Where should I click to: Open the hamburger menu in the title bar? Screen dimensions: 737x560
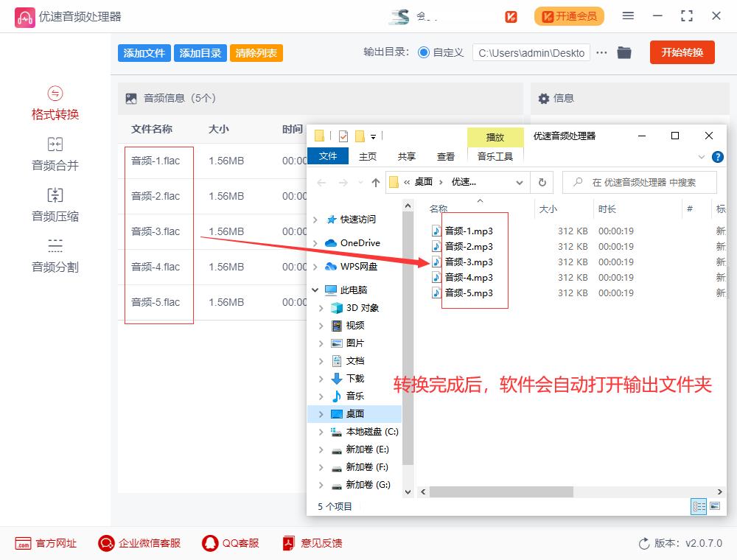coord(629,15)
